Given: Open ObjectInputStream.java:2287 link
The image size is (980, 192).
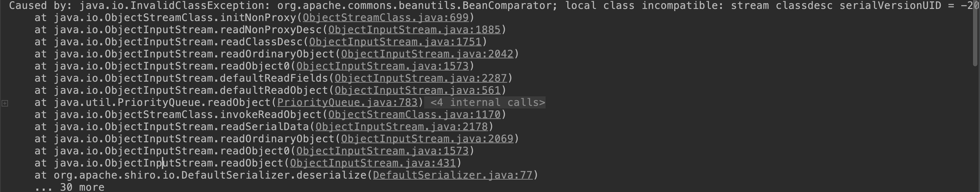Looking at the screenshot, I should point(420,78).
